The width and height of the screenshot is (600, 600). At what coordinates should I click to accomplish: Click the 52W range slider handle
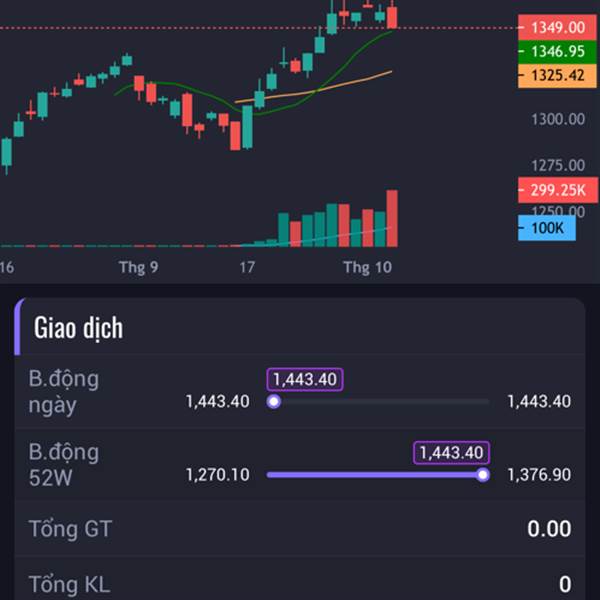coord(483,475)
